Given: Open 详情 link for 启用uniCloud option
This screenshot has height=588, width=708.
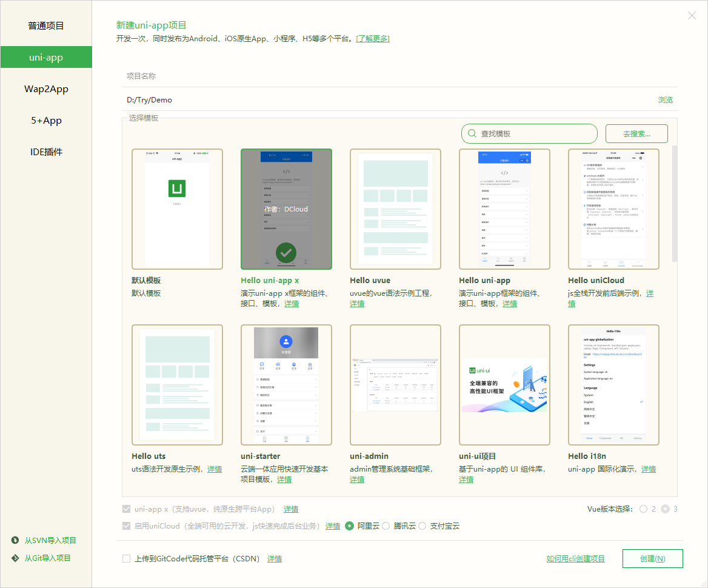Looking at the screenshot, I should point(333,526).
